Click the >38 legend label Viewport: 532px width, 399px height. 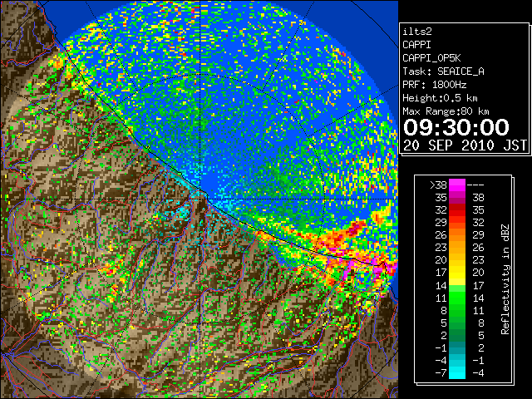438,185
